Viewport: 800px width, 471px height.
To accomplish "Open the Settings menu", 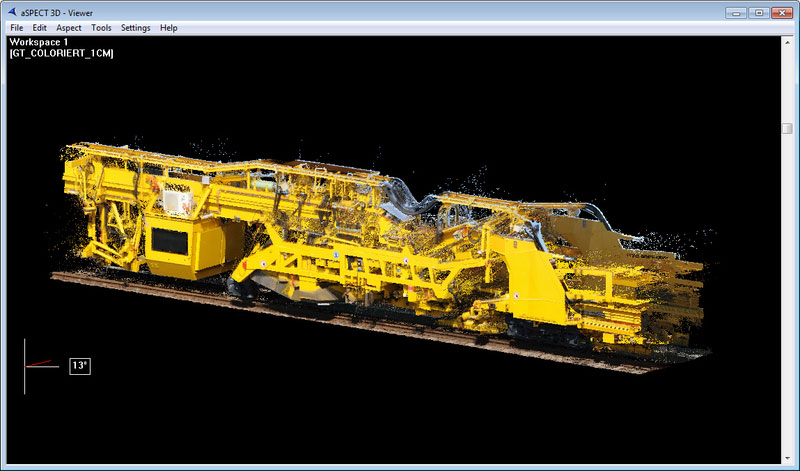I will tap(135, 28).
